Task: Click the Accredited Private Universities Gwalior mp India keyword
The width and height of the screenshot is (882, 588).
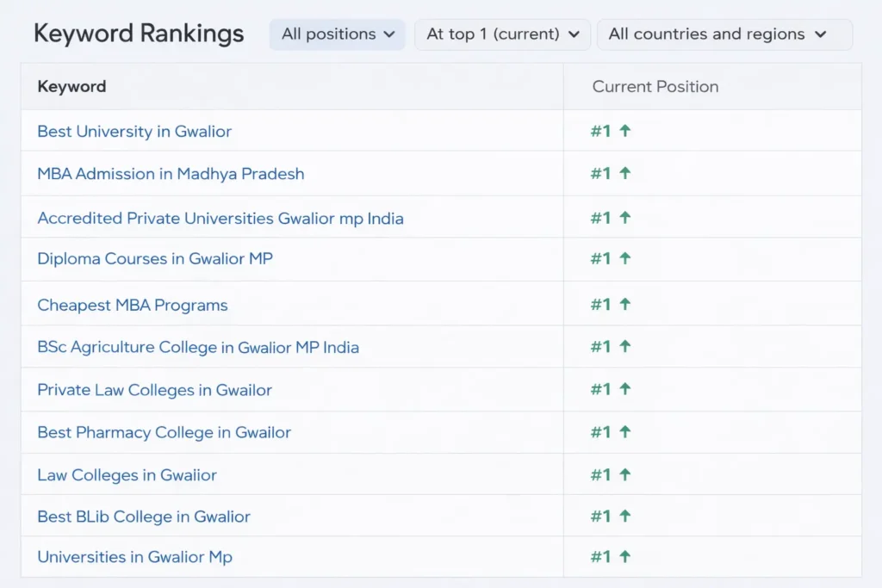Action: 220,218
